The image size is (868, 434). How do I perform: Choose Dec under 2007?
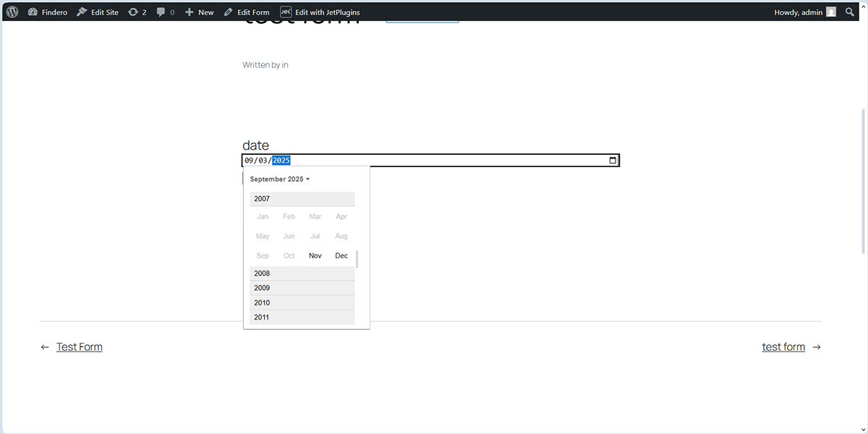tap(341, 255)
